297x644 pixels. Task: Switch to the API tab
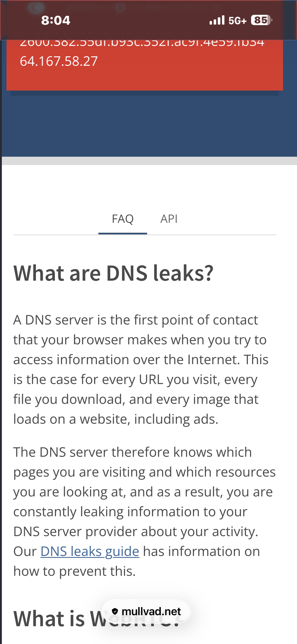(169, 219)
